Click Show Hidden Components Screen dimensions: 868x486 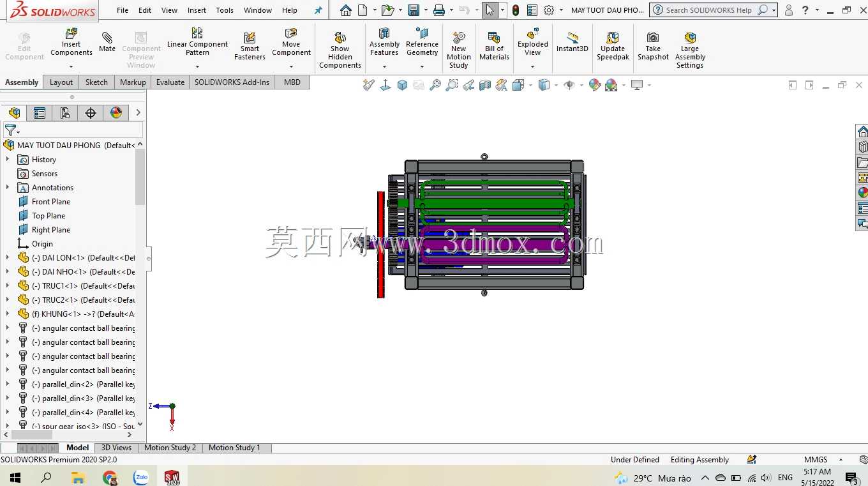[x=340, y=50]
